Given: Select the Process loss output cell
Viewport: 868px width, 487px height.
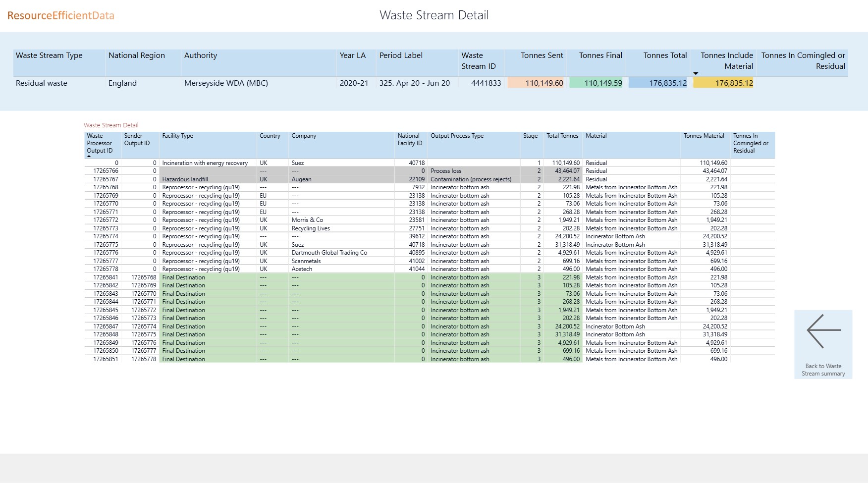Looking at the screenshot, I should point(446,171).
